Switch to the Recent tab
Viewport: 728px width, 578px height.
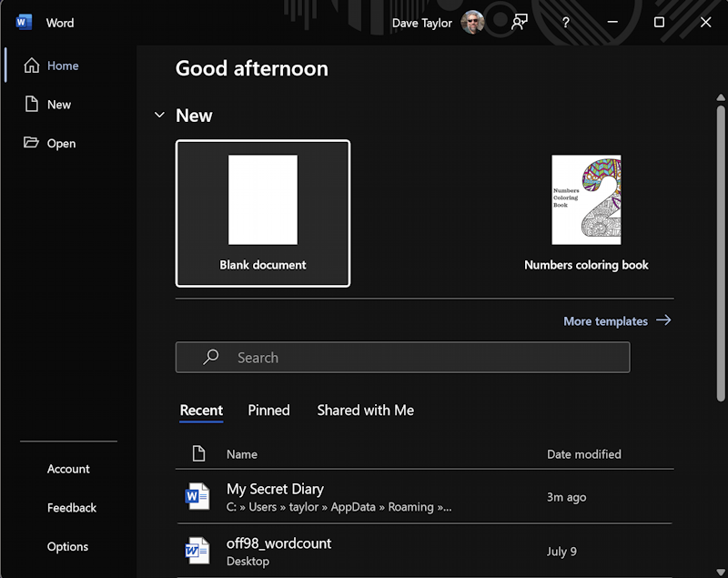click(201, 411)
